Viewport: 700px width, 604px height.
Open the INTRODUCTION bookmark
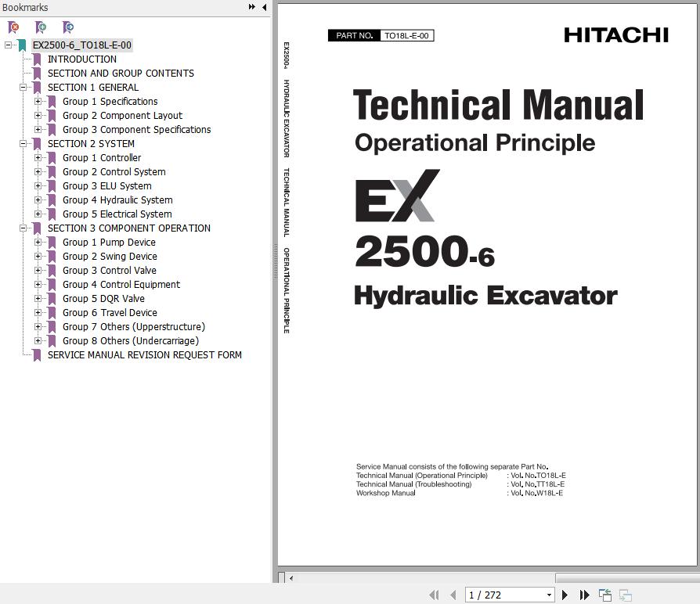[x=81, y=59]
